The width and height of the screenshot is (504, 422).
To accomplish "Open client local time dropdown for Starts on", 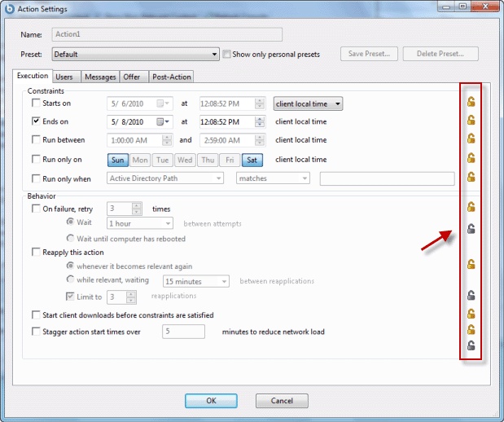I will tap(308, 103).
